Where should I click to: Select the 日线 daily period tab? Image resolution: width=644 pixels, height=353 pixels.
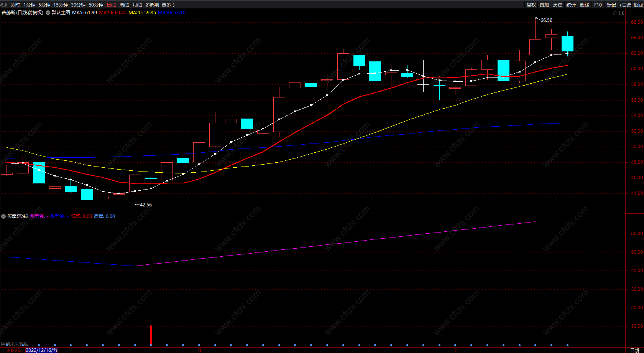[111, 5]
